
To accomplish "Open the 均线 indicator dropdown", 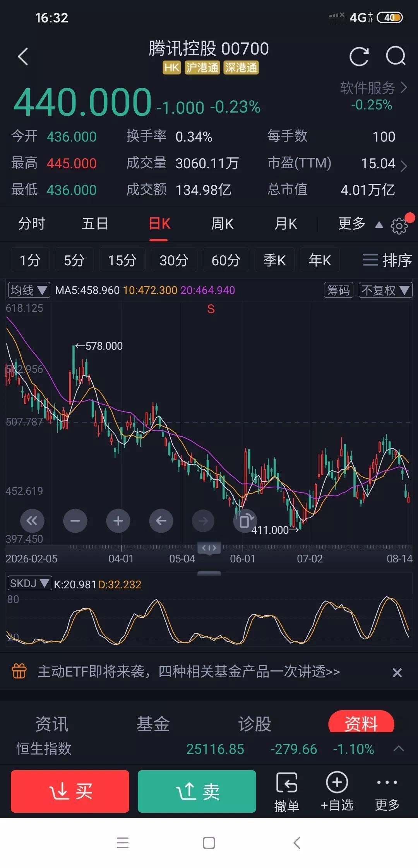I will [29, 290].
